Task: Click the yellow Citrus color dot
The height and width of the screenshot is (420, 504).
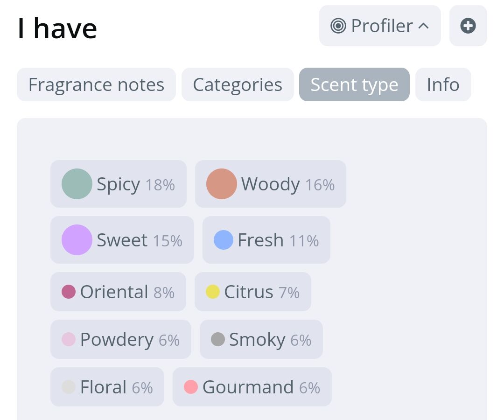Action: coord(213,292)
